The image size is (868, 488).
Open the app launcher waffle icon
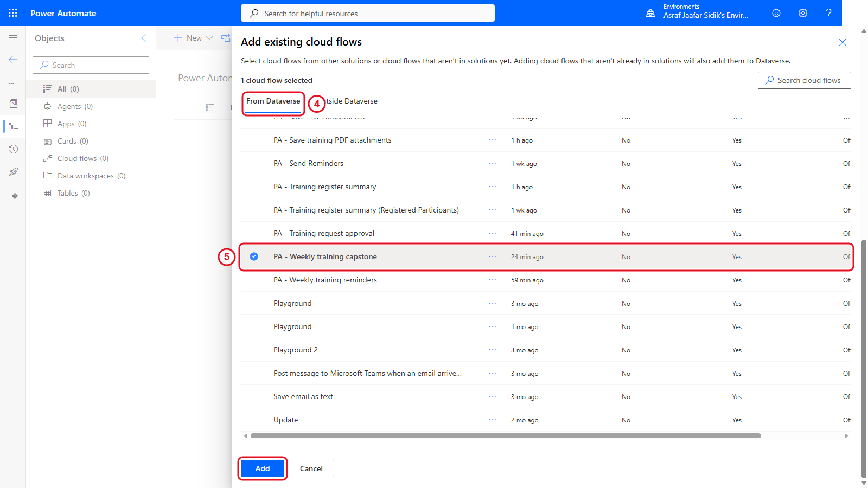pyautogui.click(x=13, y=13)
